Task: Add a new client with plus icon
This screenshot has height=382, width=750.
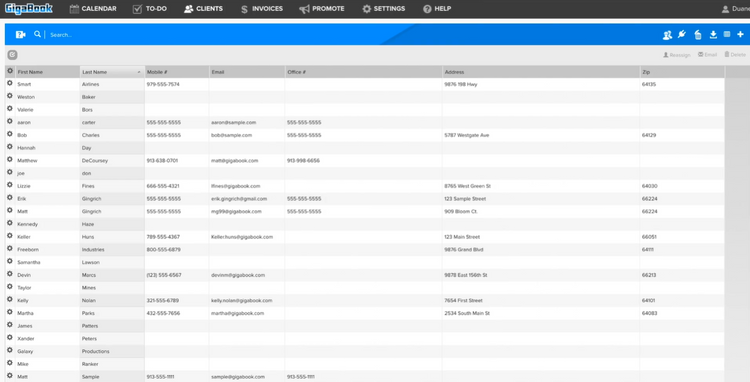Action: [740, 34]
